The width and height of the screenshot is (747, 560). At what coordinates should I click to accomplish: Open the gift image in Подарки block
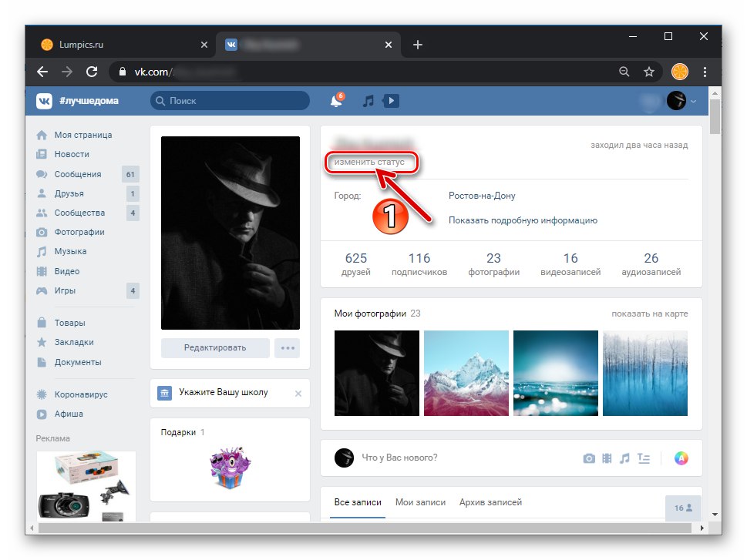point(230,468)
